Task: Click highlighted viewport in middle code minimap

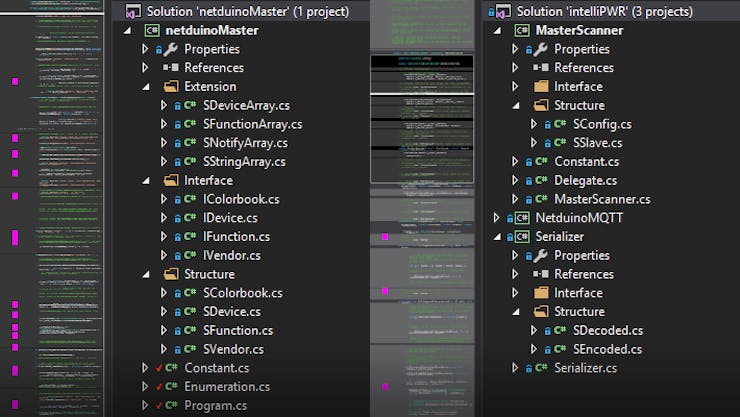Action: 422,119
